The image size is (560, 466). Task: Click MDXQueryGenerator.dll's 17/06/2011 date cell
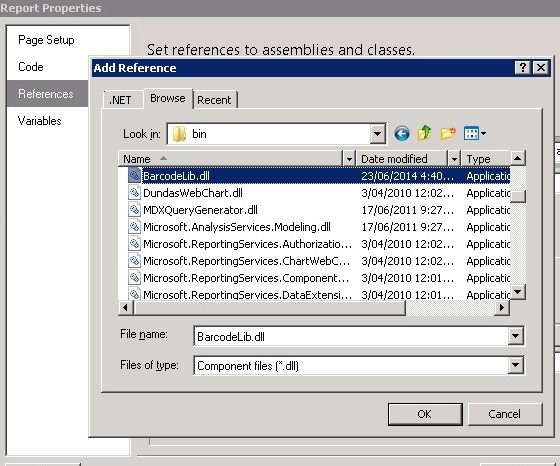pyautogui.click(x=408, y=210)
